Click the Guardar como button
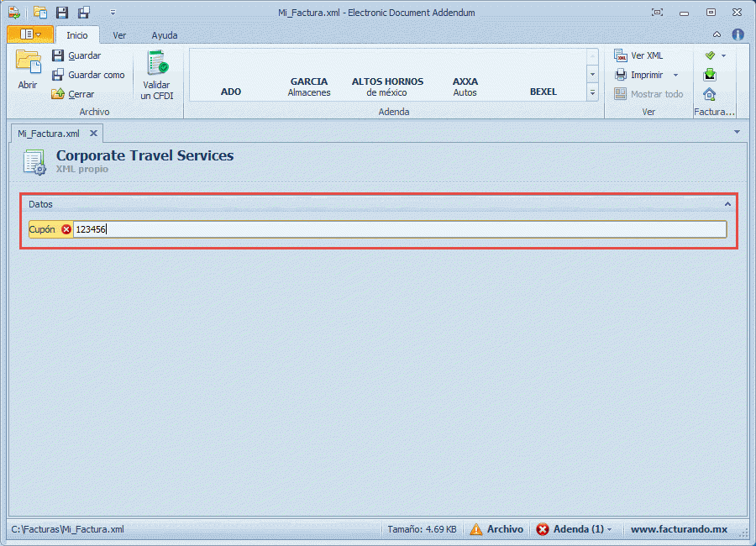Screen dimensions: 756x546 tap(88, 75)
